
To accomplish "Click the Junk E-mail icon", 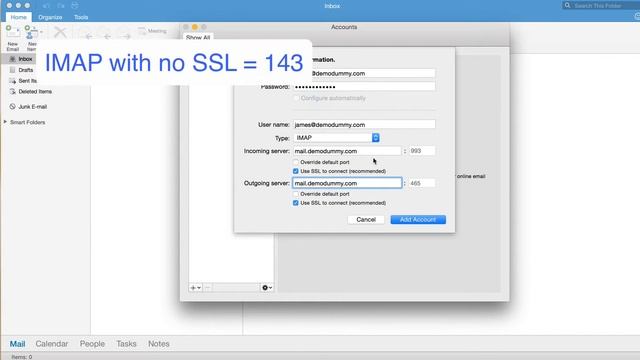I will (12, 107).
